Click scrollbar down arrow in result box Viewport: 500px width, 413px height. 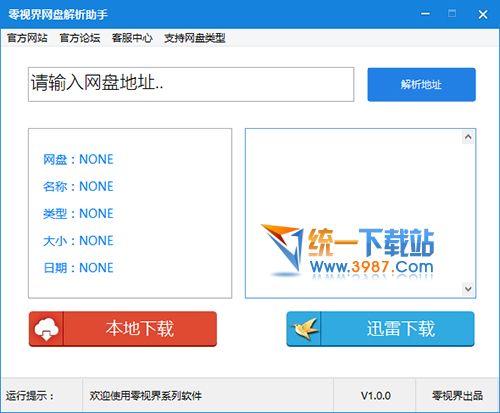click(468, 289)
